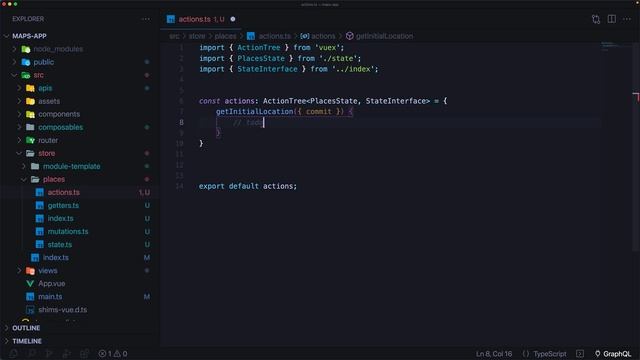Click the GraphQL status bar item
The height and width of the screenshot is (360, 640).
coord(613,354)
